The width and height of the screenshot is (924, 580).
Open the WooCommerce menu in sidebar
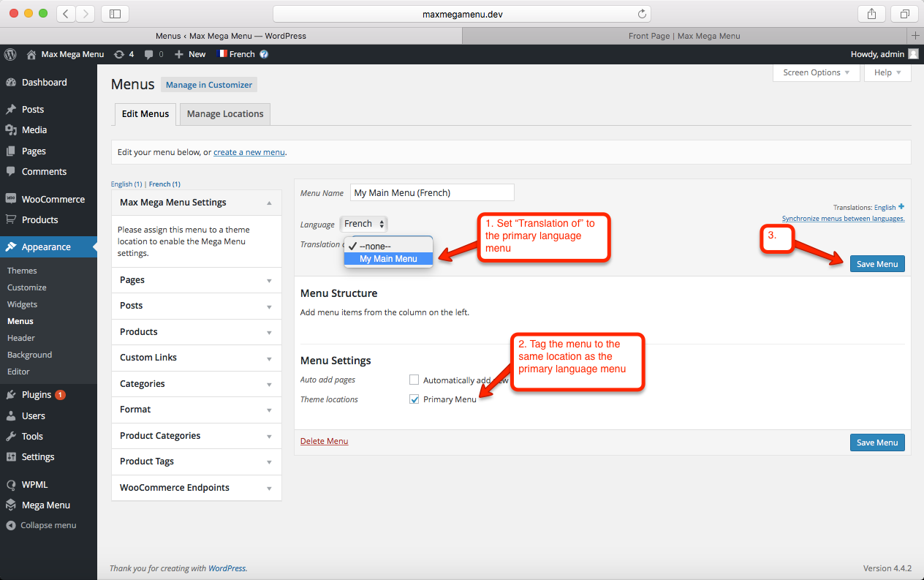[x=53, y=199]
